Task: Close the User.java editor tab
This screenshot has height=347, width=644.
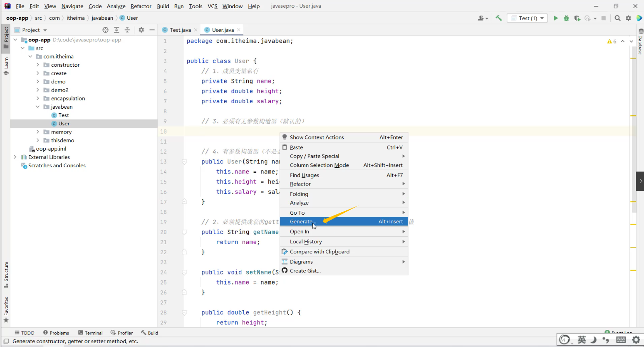Action: tap(239, 30)
